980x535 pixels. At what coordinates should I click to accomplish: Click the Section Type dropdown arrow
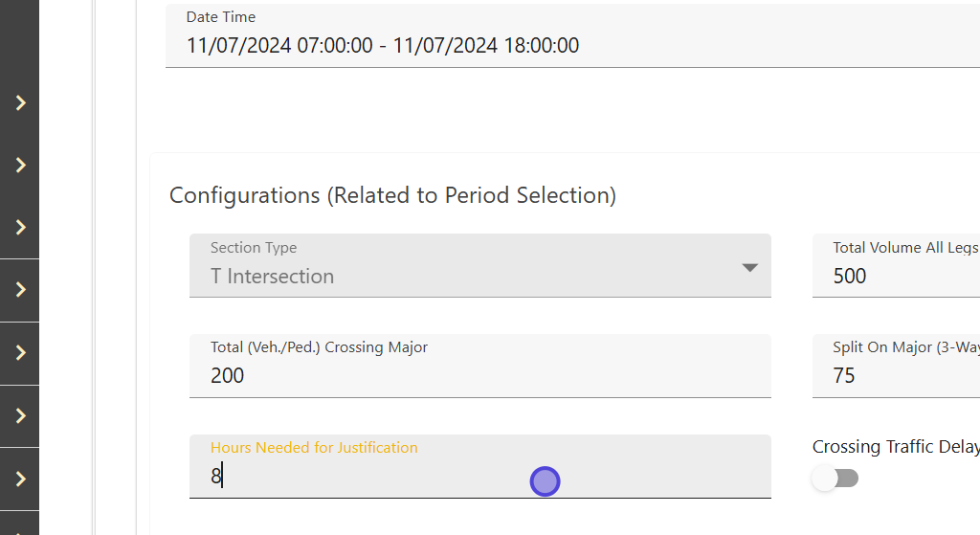coord(750,268)
